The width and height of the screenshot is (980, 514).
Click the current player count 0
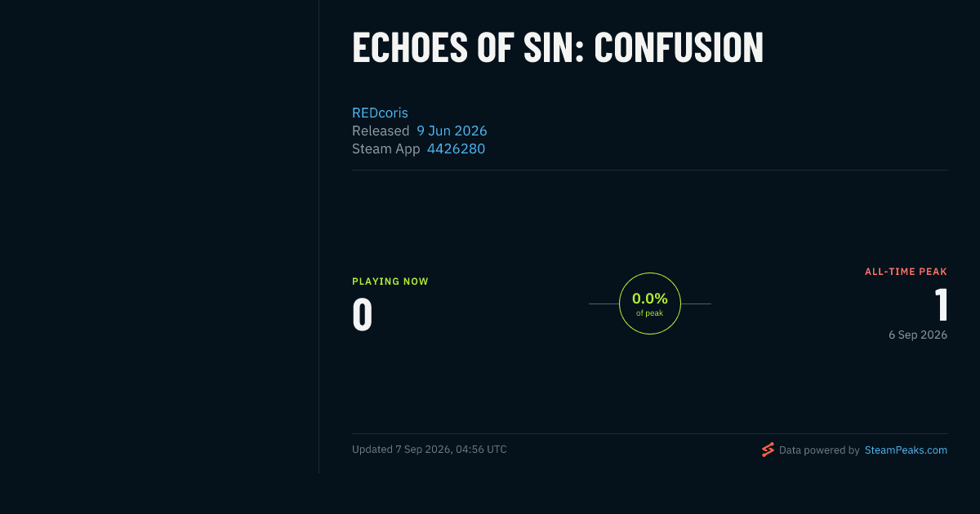click(x=363, y=315)
